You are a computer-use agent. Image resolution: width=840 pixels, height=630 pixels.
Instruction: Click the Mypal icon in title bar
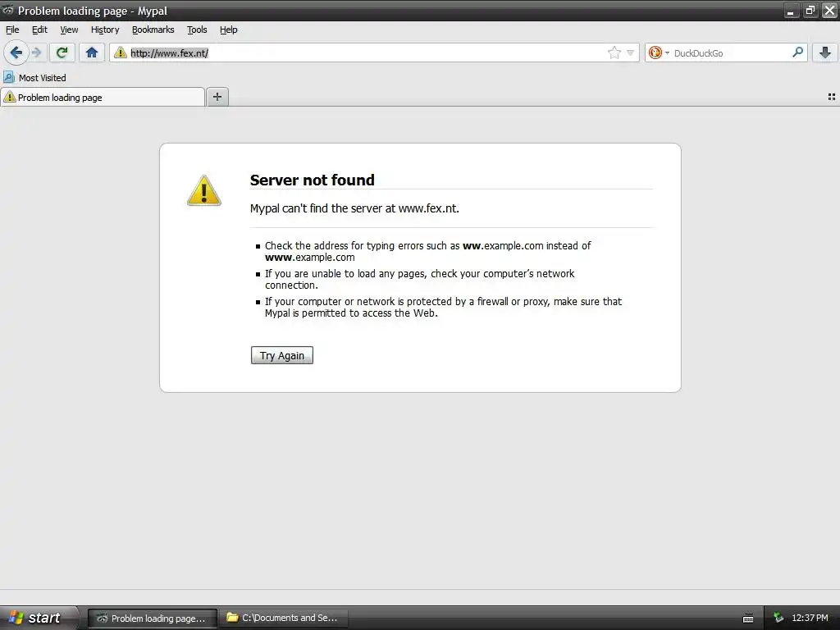coord(7,10)
